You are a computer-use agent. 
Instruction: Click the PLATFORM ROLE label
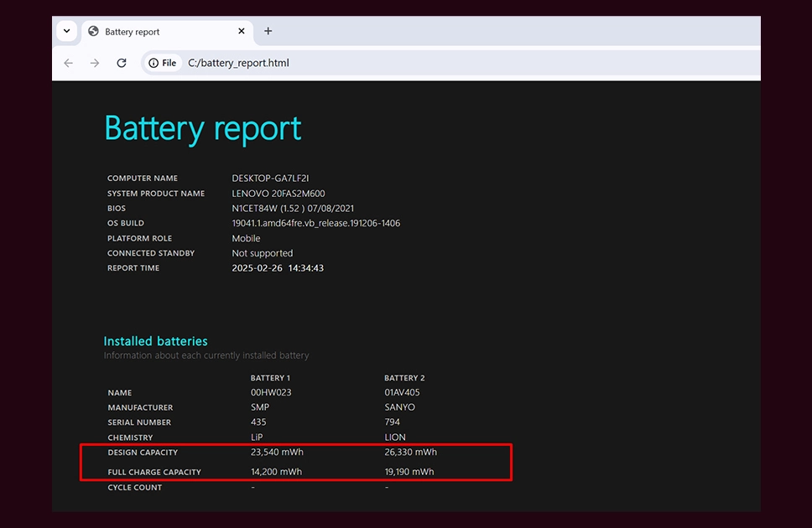(140, 239)
